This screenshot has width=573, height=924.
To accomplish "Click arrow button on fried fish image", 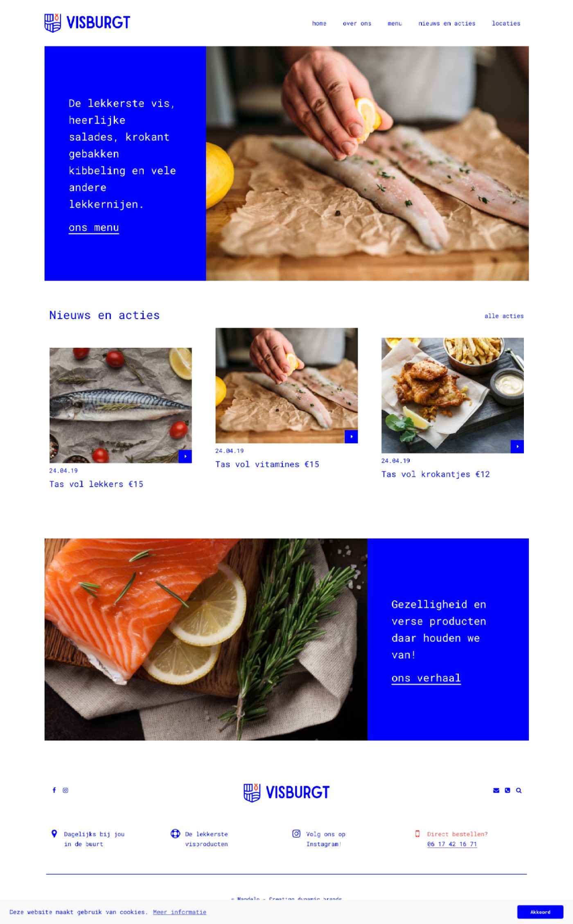I will click(x=517, y=446).
